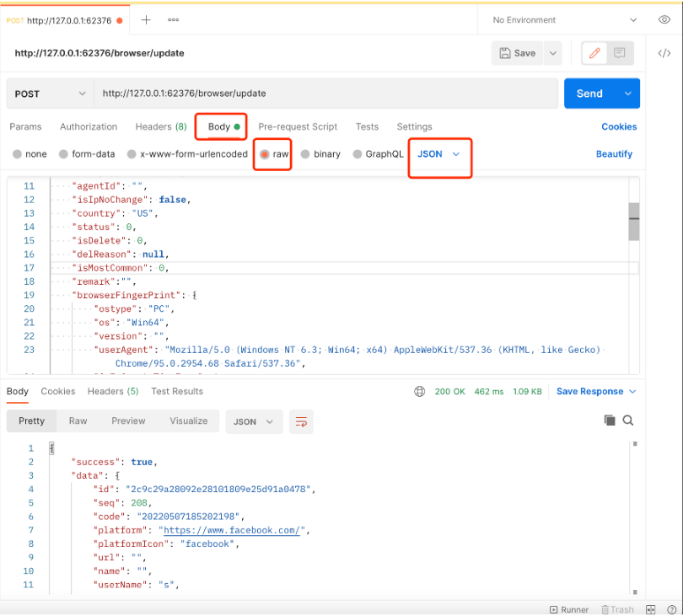
Task: Select the request tab http://127.0.0.1:62376
Action: coord(64,20)
